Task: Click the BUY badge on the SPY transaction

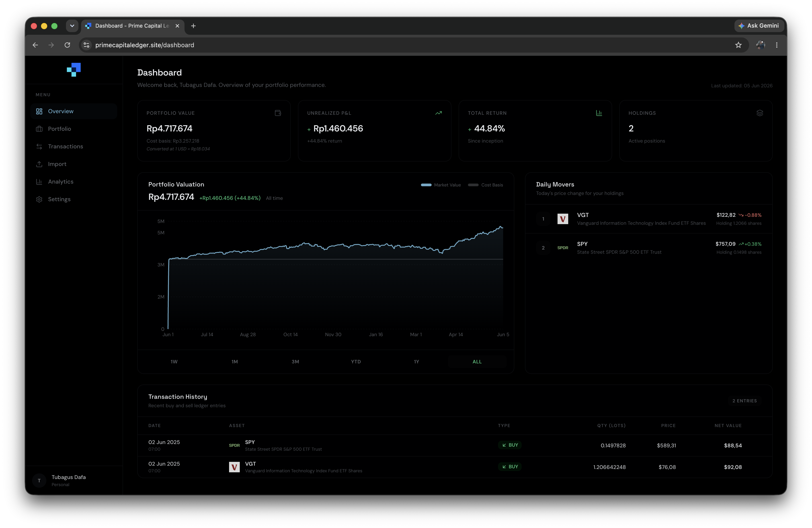Action: [510, 445]
